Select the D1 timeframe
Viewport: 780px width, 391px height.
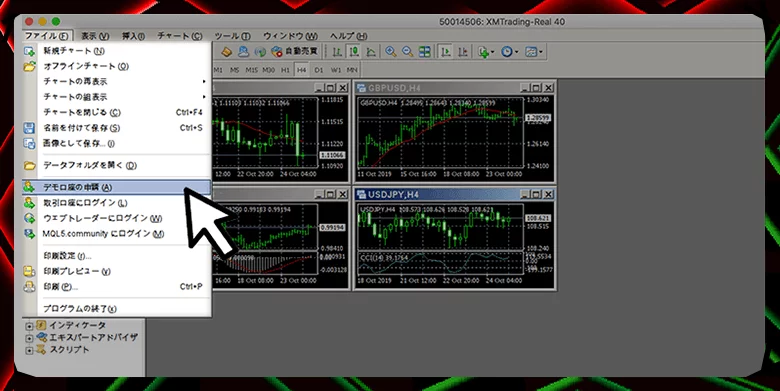click(319, 70)
